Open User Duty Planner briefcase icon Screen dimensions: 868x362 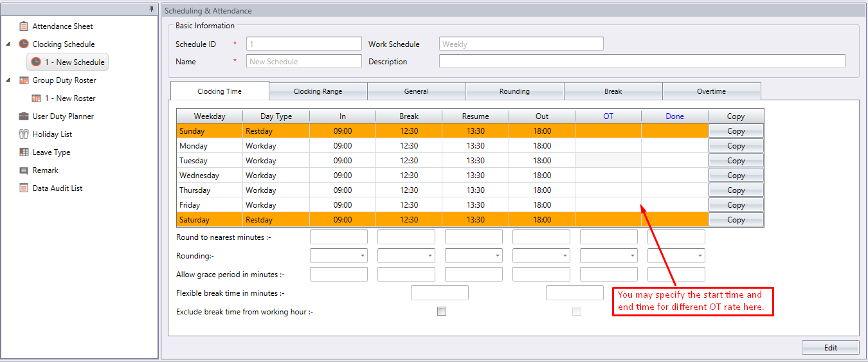coord(24,116)
